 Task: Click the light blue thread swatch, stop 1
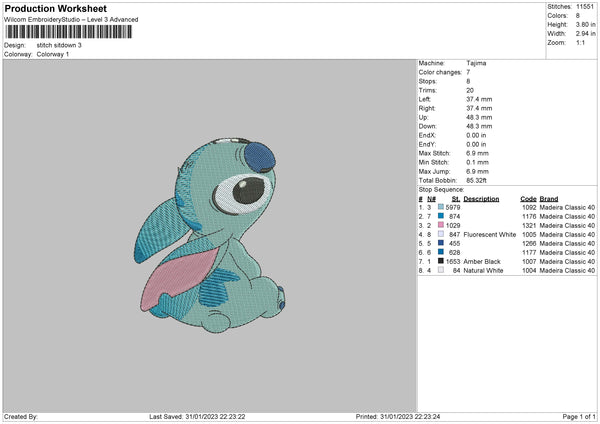pos(439,207)
